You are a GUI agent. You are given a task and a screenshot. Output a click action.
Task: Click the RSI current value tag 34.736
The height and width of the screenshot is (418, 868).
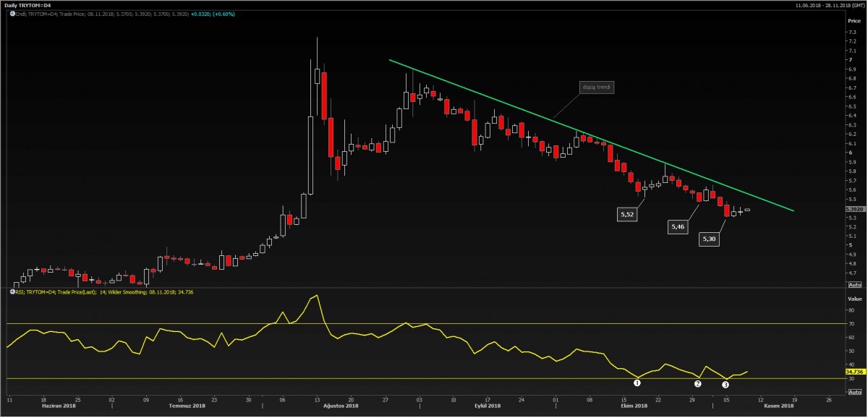click(x=854, y=371)
